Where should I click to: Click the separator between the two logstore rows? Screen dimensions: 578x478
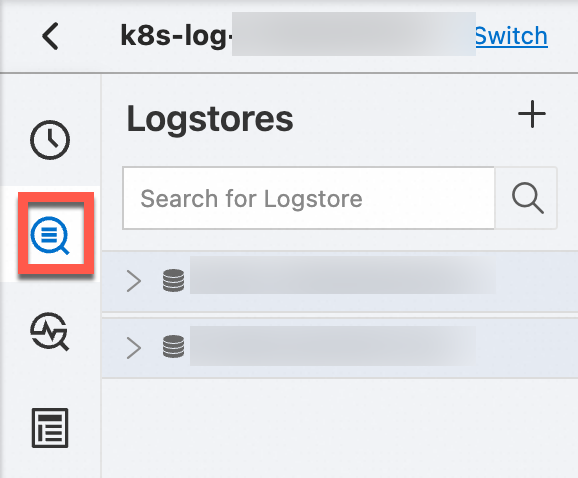(340, 315)
